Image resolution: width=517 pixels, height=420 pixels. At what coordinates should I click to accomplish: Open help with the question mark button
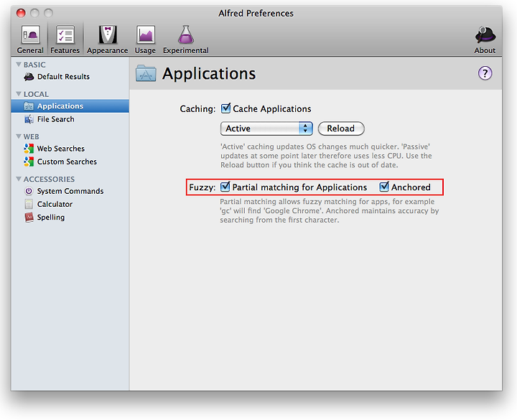tap(485, 73)
